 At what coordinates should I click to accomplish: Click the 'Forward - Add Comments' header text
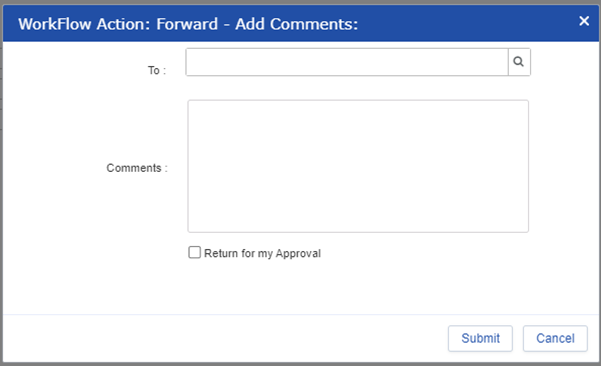[257, 24]
